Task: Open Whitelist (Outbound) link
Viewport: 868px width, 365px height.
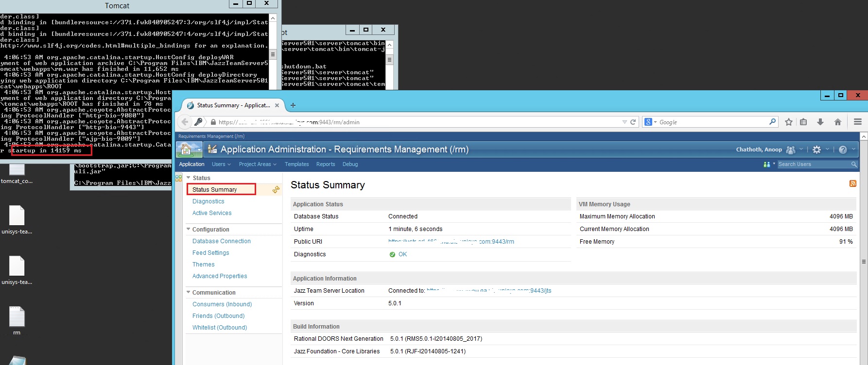Action: (x=220, y=328)
